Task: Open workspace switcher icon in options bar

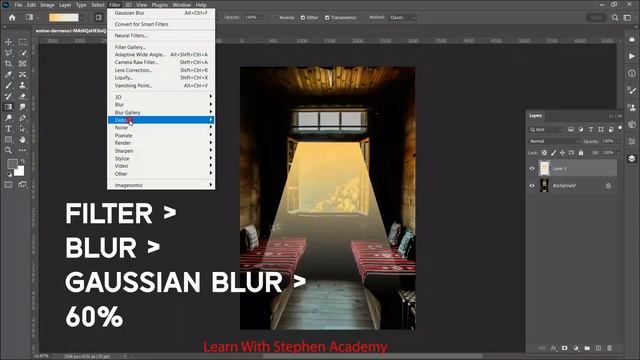Action: (x=627, y=18)
